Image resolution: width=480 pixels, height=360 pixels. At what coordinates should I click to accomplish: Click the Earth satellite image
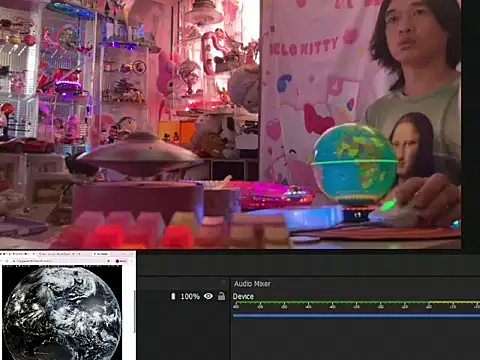(62, 313)
